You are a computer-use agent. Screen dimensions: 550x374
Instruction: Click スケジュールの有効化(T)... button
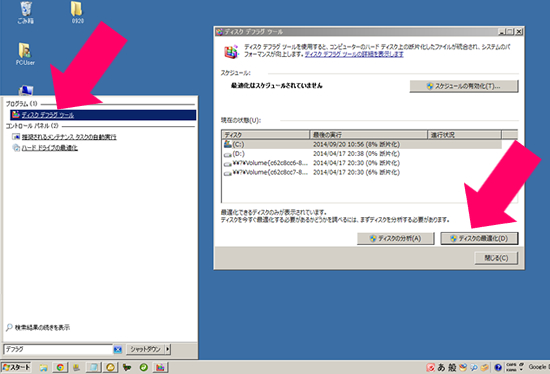(464, 86)
